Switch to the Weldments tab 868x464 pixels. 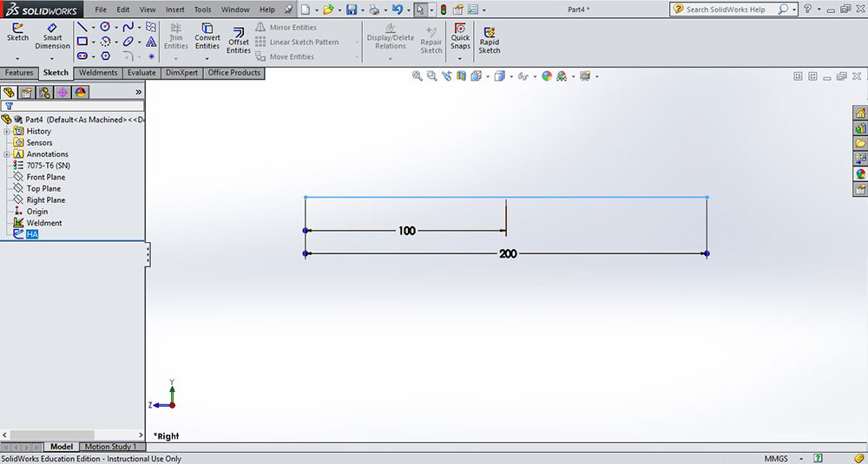coord(98,73)
